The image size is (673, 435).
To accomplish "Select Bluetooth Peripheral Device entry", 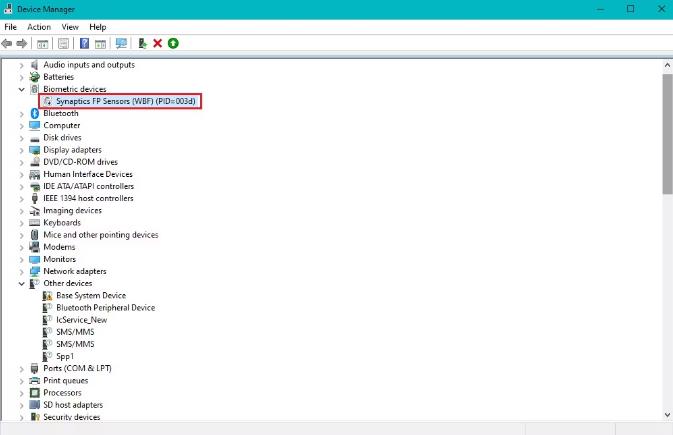I will pyautogui.click(x=106, y=308).
